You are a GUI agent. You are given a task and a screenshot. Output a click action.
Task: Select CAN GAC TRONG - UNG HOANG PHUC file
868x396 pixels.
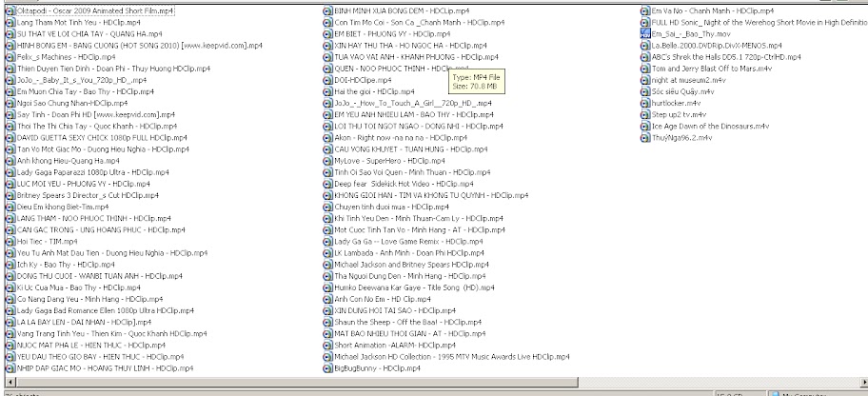(101, 229)
